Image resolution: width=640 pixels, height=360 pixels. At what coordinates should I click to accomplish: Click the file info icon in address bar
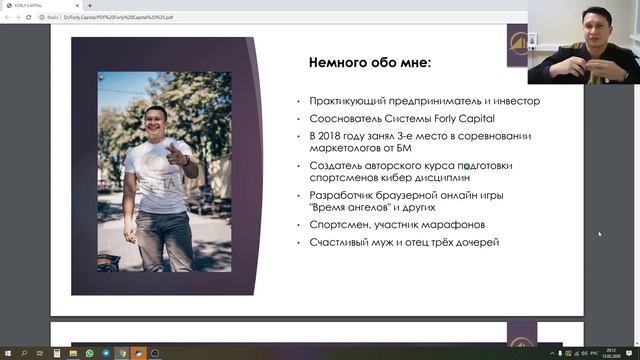(x=42, y=17)
